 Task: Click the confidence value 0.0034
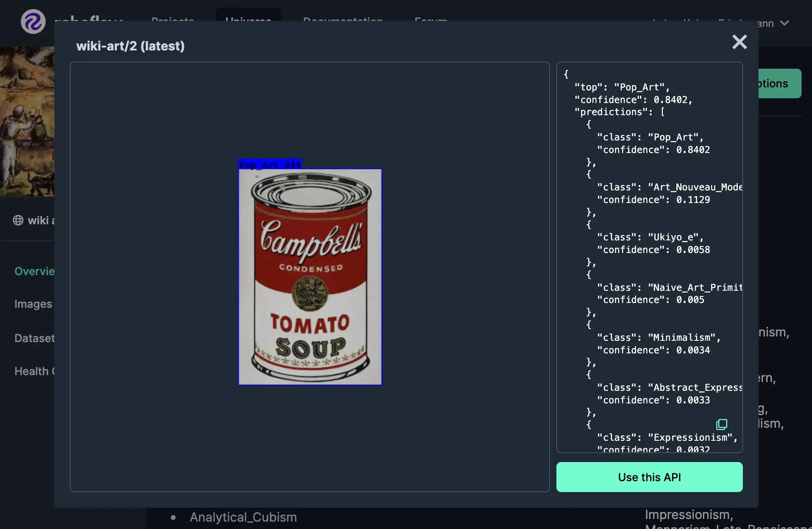point(693,350)
